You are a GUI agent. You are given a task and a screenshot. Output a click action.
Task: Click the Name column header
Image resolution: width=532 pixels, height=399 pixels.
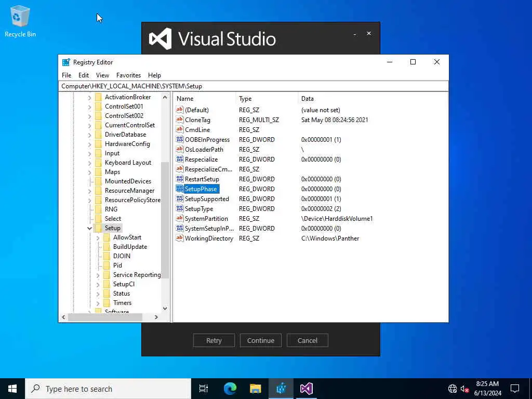click(x=205, y=99)
